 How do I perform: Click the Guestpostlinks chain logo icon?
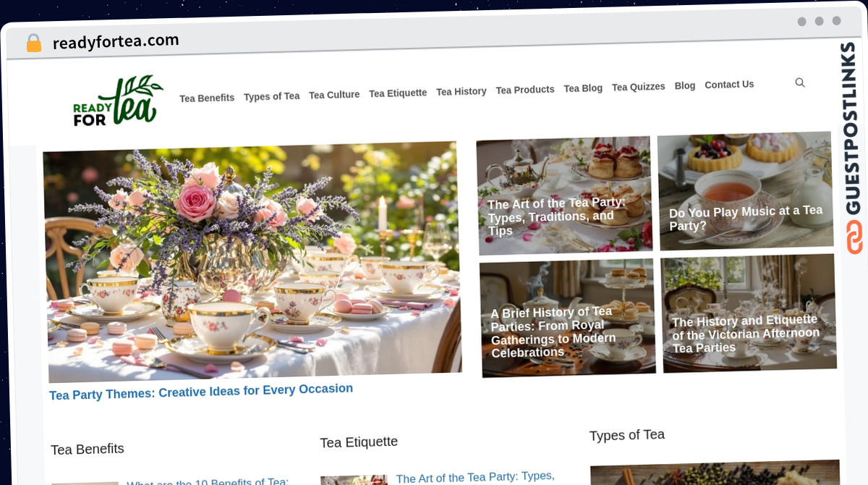854,237
